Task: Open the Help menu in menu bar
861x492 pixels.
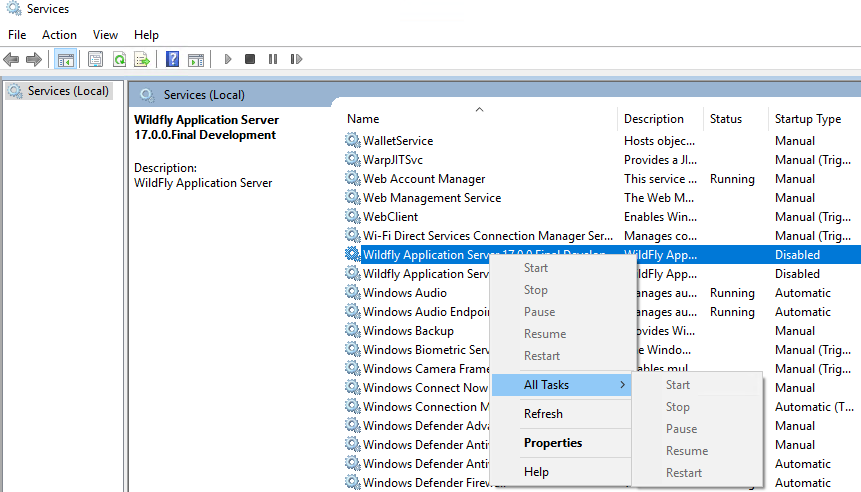Action: click(x=146, y=35)
